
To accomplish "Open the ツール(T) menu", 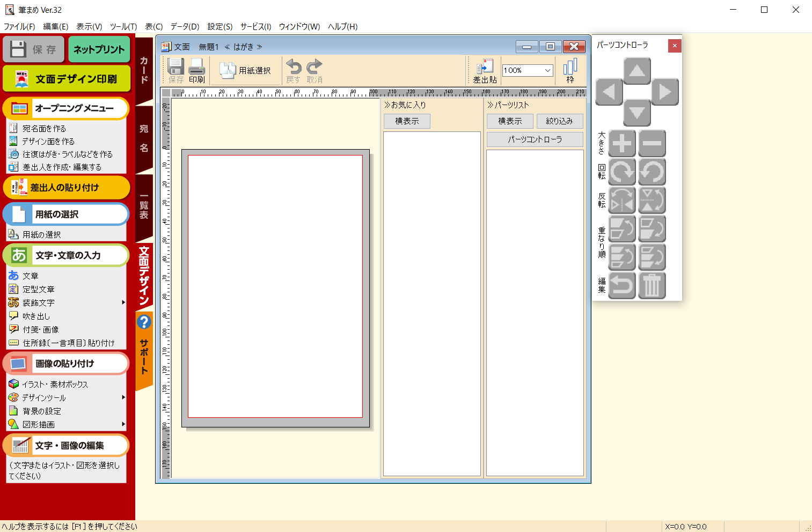I will pos(123,26).
